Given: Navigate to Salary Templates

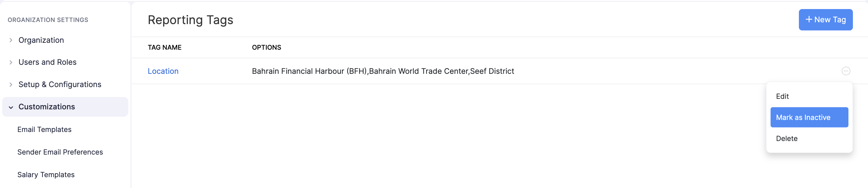Looking at the screenshot, I should tap(46, 175).
